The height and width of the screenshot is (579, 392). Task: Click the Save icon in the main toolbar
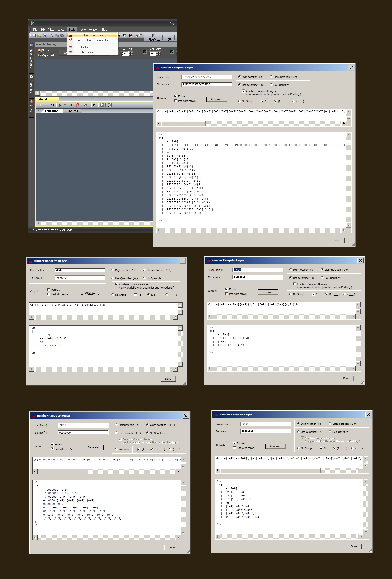[45, 36]
